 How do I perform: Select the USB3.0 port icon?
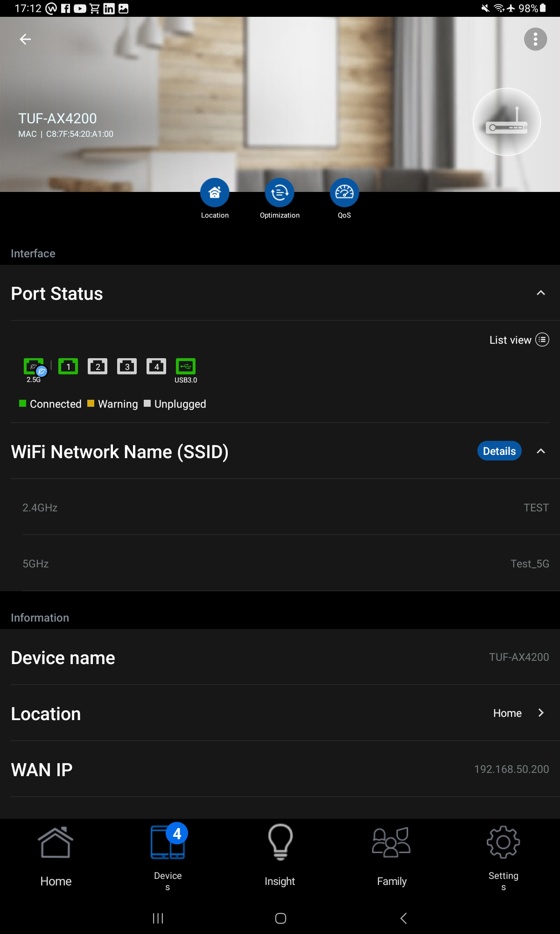pyautogui.click(x=186, y=367)
